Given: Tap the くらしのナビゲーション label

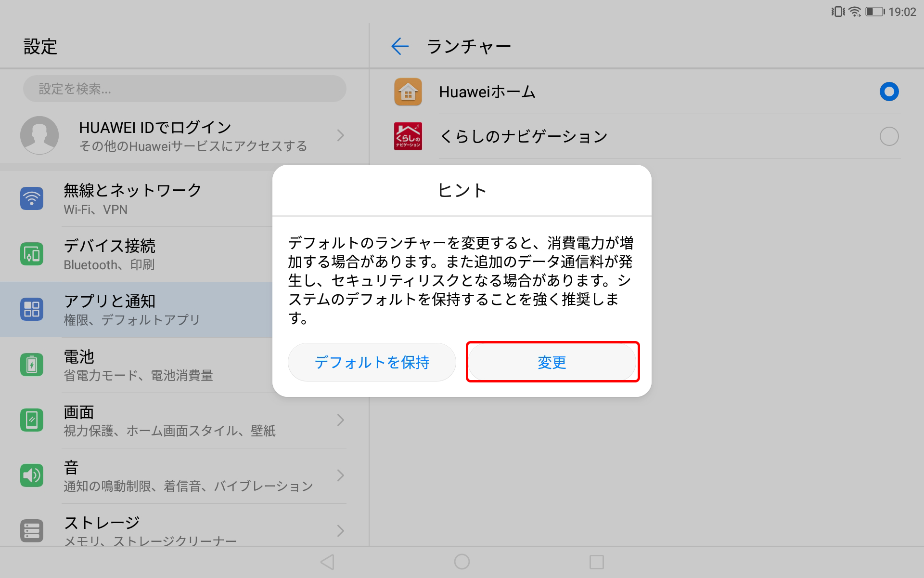Looking at the screenshot, I should click(x=523, y=136).
